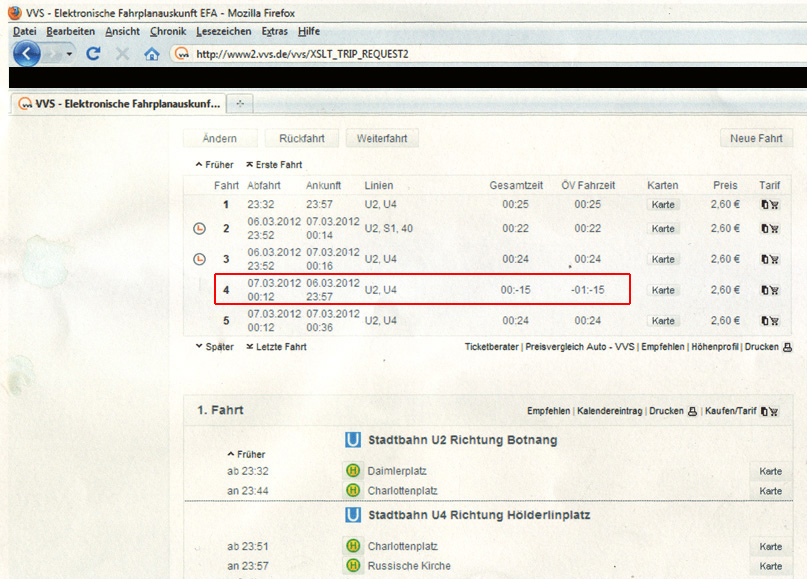Viewport: 807px width, 579px height.
Task: Click the stop icon beside Charlottenplatz departure 23:51
Action: click(353, 546)
